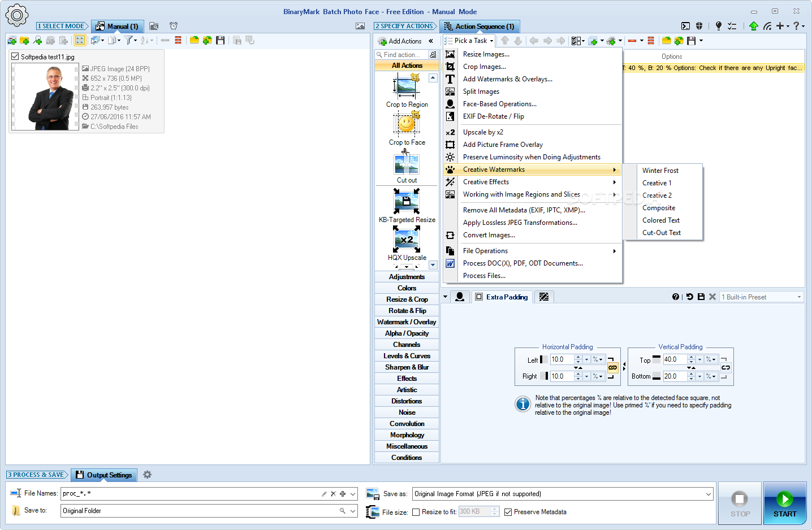
Task: Type in the Find action search field
Action: 401,55
